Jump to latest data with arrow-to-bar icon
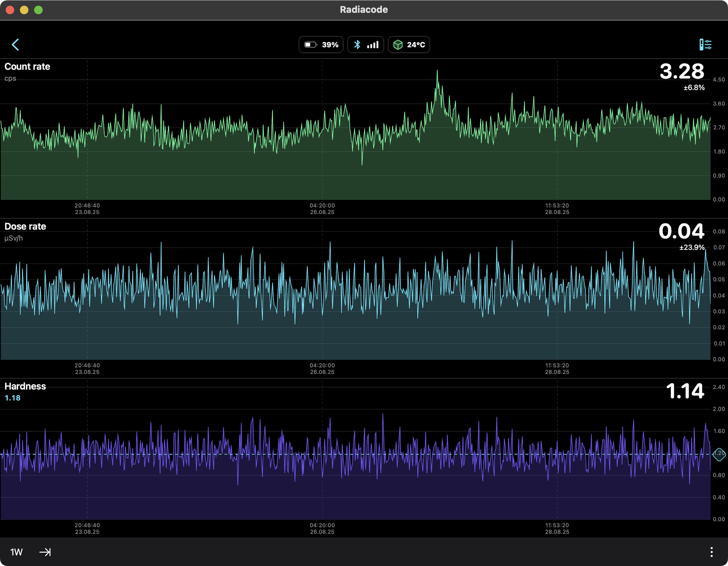 pos(45,552)
